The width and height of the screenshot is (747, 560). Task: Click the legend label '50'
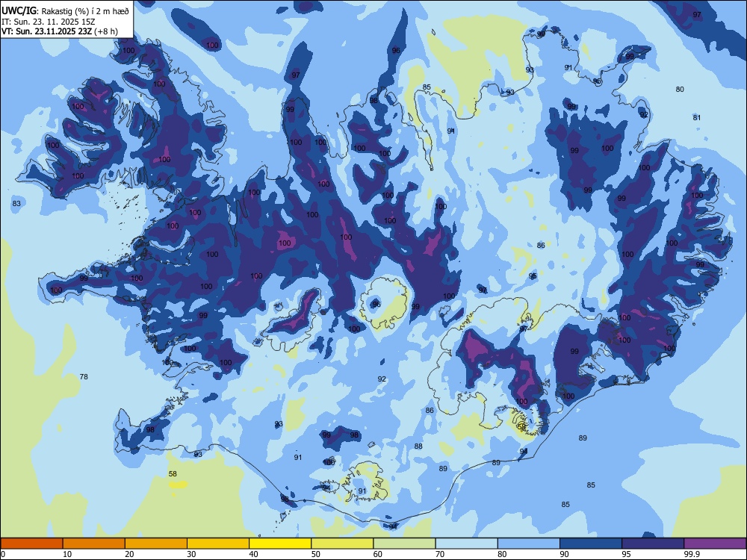316,554
